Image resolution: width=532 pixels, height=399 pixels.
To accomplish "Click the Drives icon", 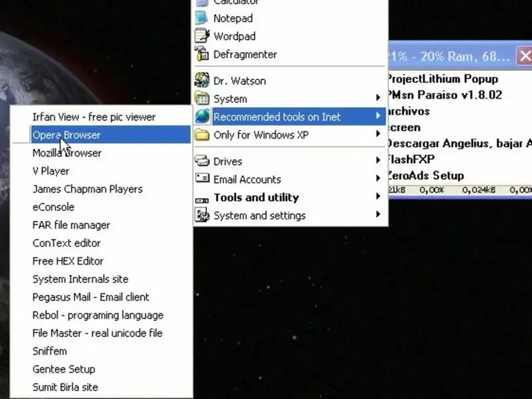I will tap(202, 160).
